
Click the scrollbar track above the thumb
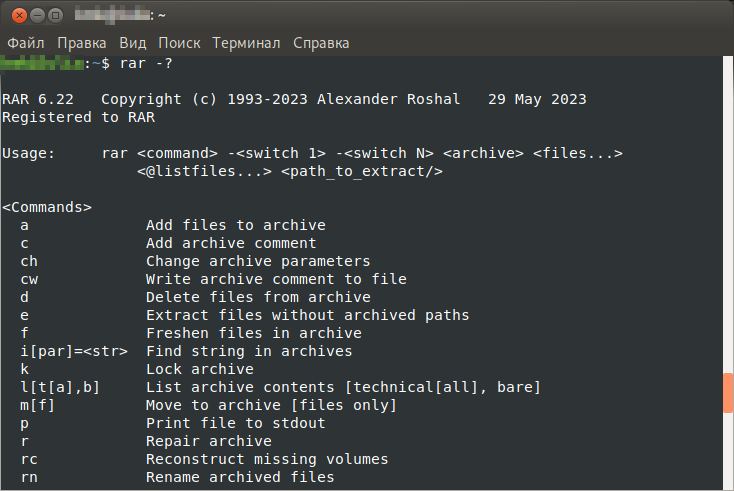tap(728, 214)
